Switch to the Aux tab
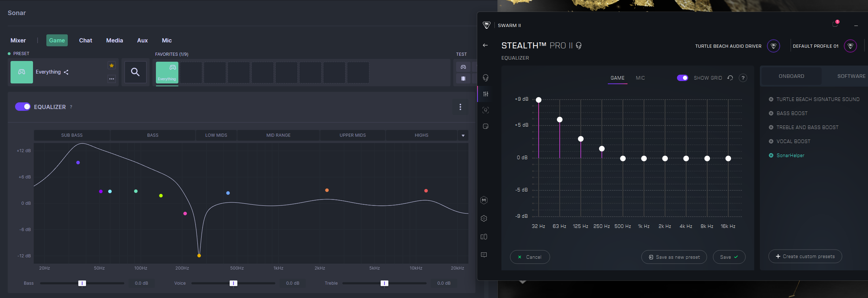 (143, 41)
